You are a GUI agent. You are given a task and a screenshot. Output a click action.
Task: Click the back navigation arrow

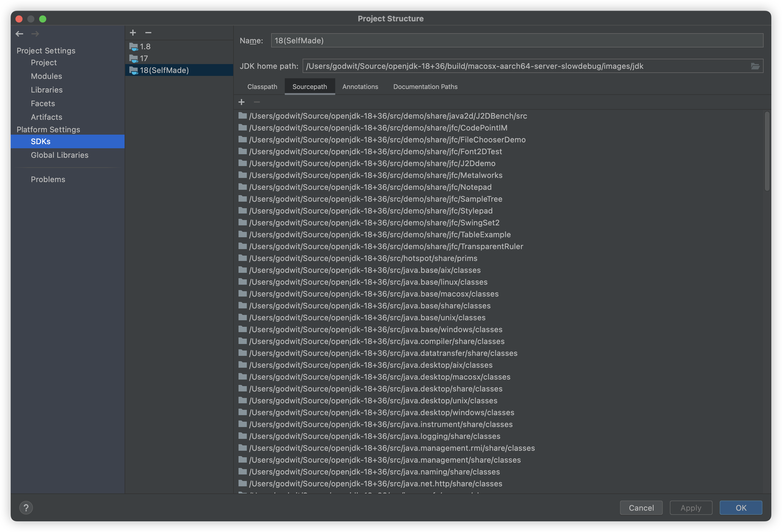pos(20,34)
